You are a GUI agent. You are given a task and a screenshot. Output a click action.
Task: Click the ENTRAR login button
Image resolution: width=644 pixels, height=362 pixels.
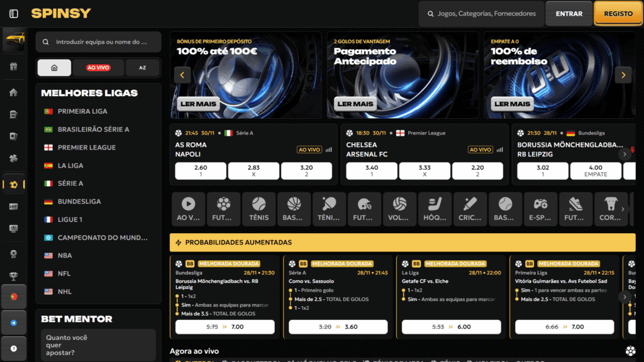(569, 13)
